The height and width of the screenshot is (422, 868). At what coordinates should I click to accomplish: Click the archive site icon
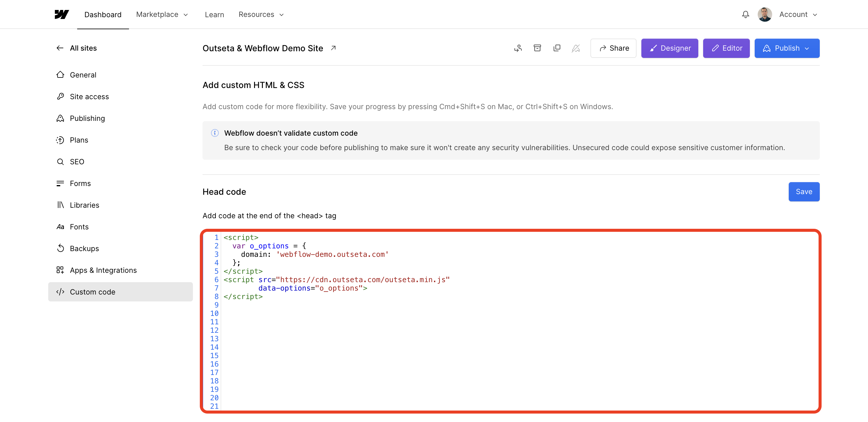pyautogui.click(x=537, y=48)
